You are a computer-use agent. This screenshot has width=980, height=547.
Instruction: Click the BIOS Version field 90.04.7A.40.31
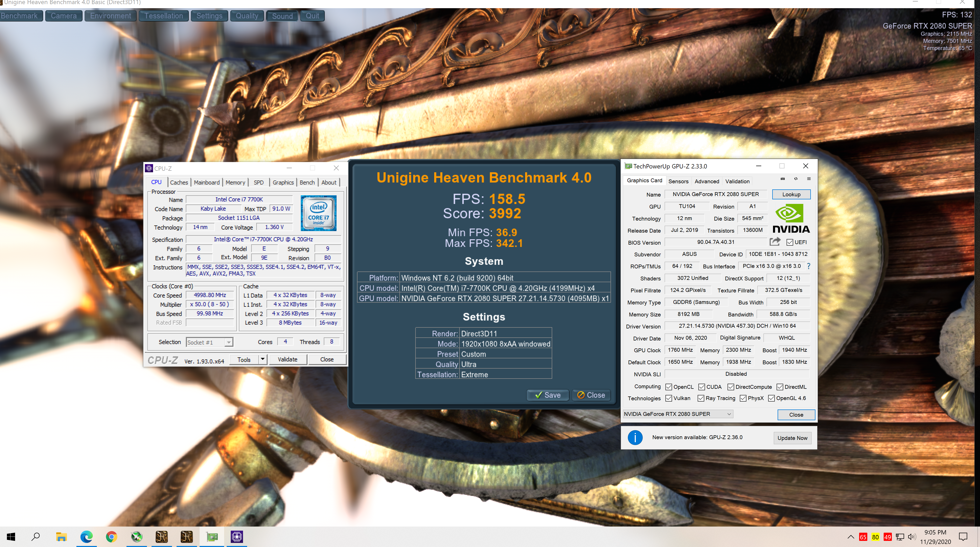click(x=716, y=242)
